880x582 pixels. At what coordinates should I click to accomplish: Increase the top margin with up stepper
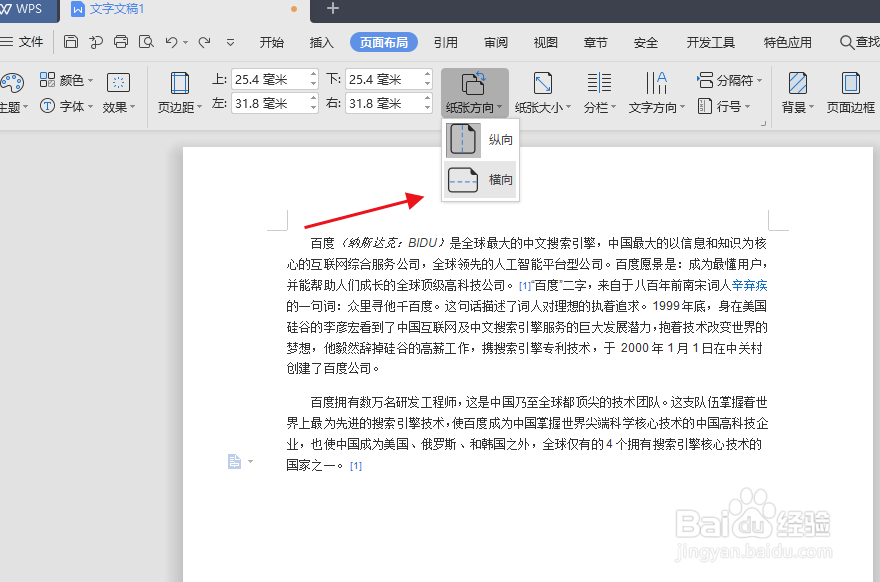pyautogui.click(x=314, y=75)
